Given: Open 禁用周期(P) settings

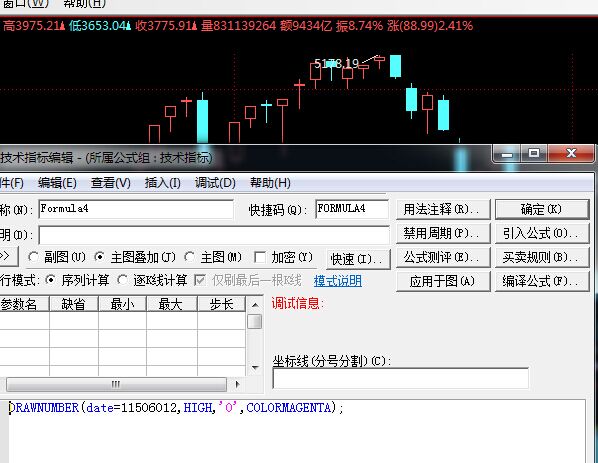Looking at the screenshot, I should (x=443, y=233).
